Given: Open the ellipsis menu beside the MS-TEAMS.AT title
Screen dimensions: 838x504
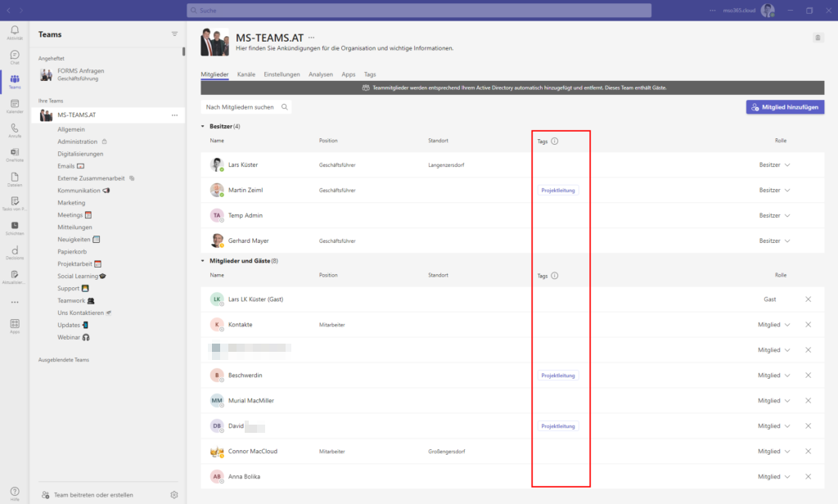Looking at the screenshot, I should (x=312, y=38).
